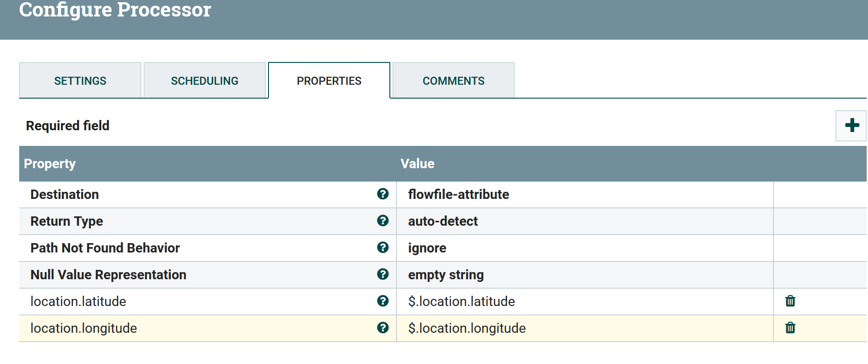This screenshot has width=868, height=364.
Task: Delete the location.latitude property
Action: [x=790, y=301]
